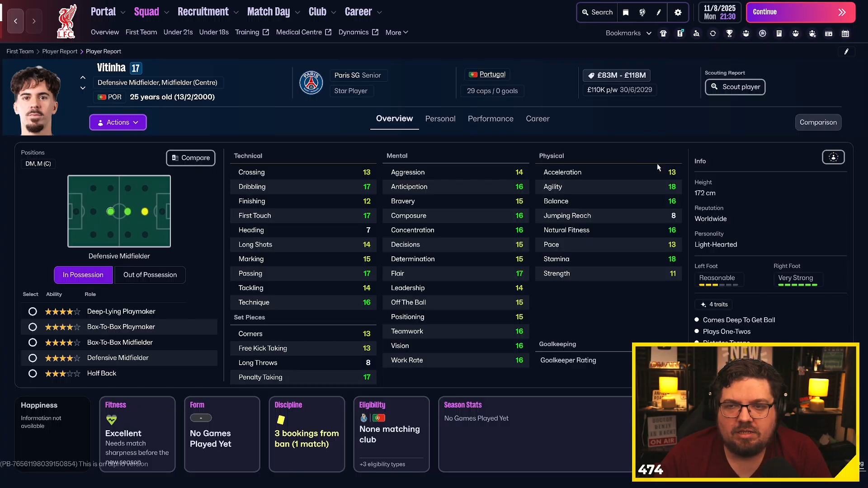Open the calendar bookmark icon
The height and width of the screenshot is (488, 868).
845,33
